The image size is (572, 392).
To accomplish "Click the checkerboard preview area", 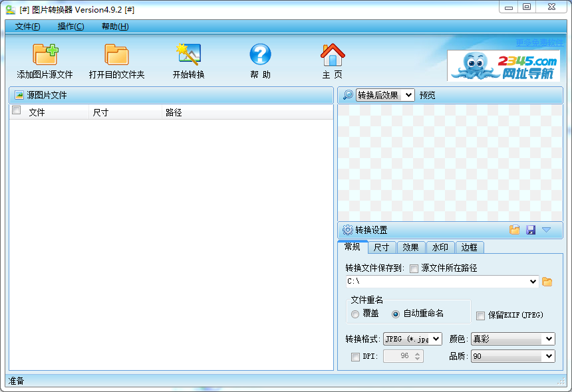I will (x=450, y=163).
